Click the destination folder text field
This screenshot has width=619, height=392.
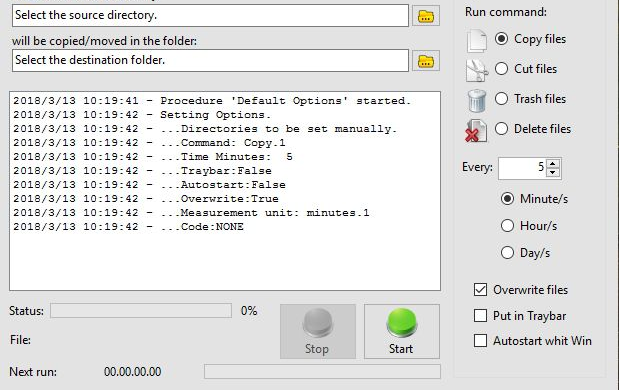coord(210,61)
